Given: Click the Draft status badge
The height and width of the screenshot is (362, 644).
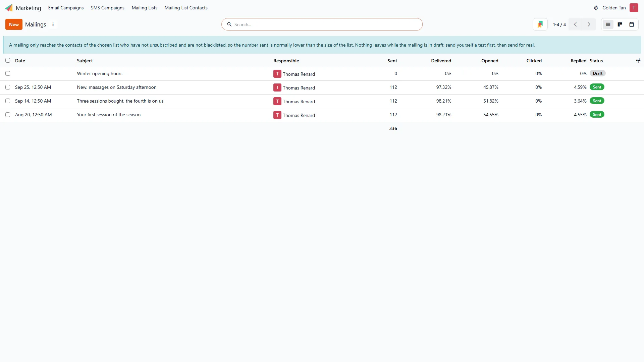Looking at the screenshot, I should (597, 73).
